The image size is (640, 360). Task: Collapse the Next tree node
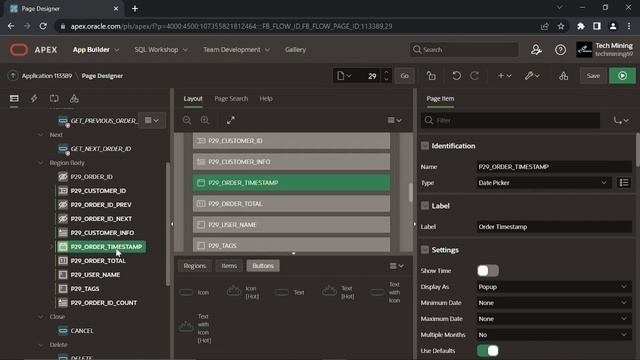pyautogui.click(x=40, y=135)
